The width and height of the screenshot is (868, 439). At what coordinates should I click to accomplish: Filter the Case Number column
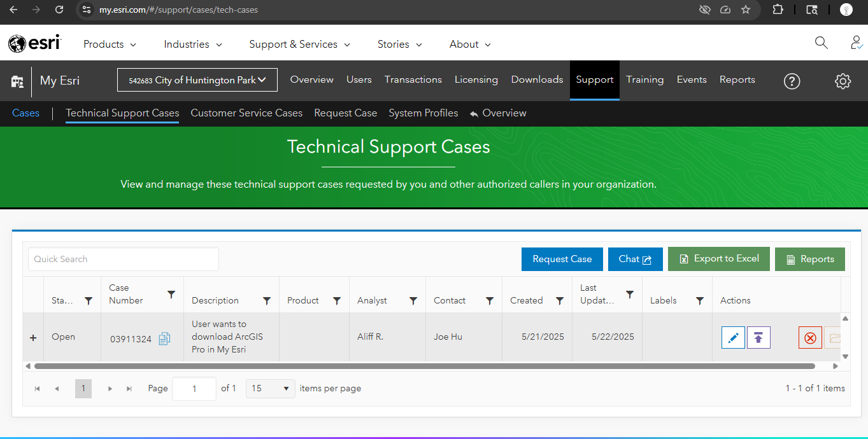(171, 295)
